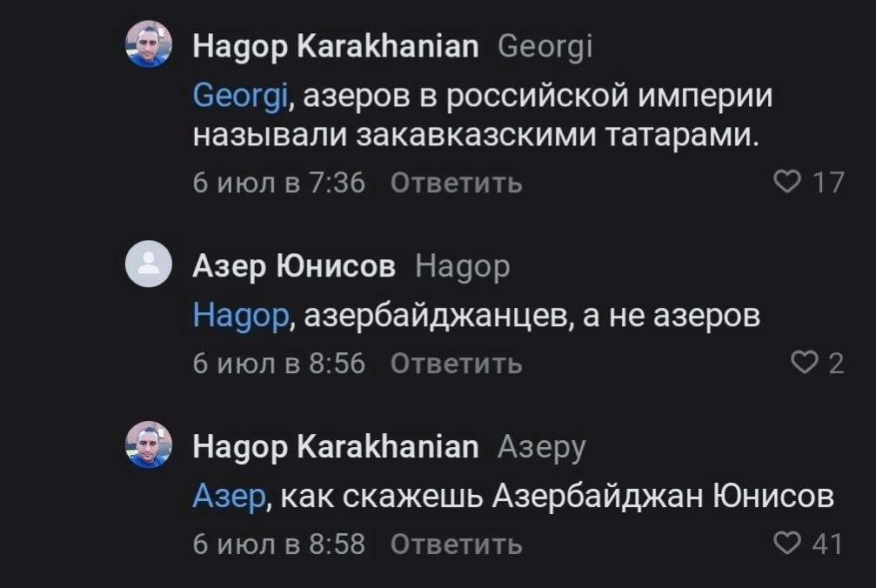Open the blue Georgi mention link
This screenshot has height=588, width=876.
click(x=241, y=95)
